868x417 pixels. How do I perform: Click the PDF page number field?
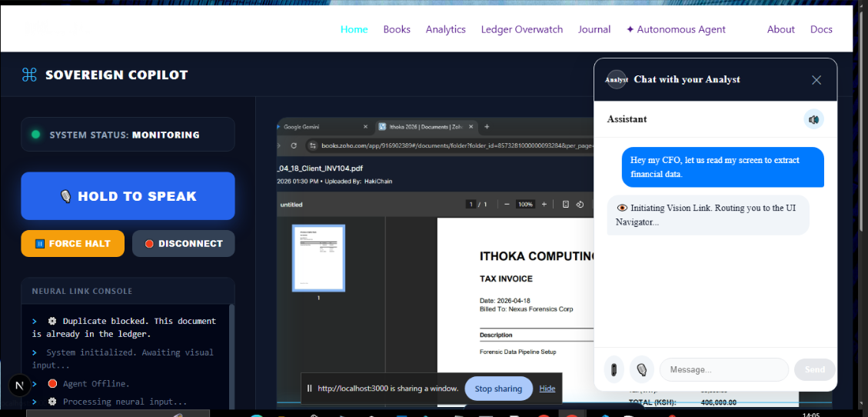(471, 205)
